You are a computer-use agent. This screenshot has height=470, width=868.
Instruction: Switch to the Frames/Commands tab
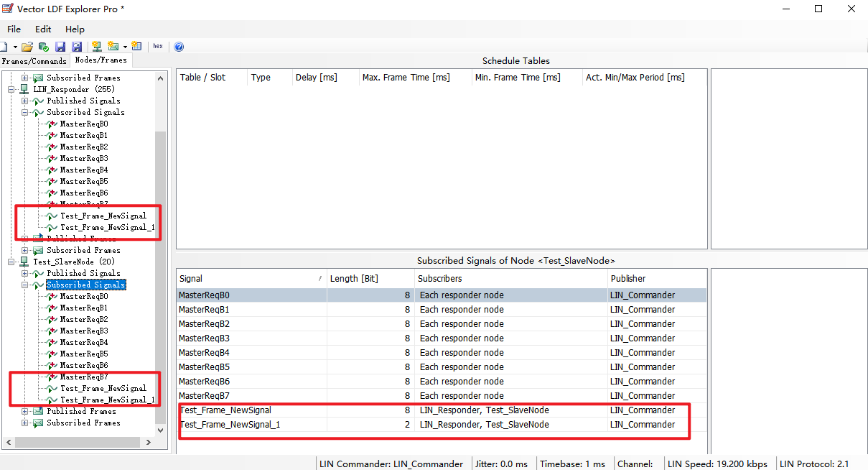(x=34, y=61)
